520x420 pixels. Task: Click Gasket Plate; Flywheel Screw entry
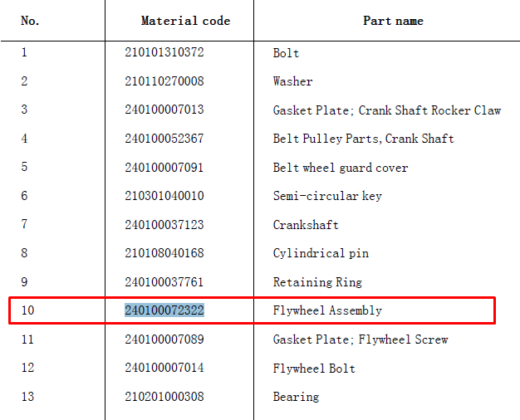coord(361,339)
